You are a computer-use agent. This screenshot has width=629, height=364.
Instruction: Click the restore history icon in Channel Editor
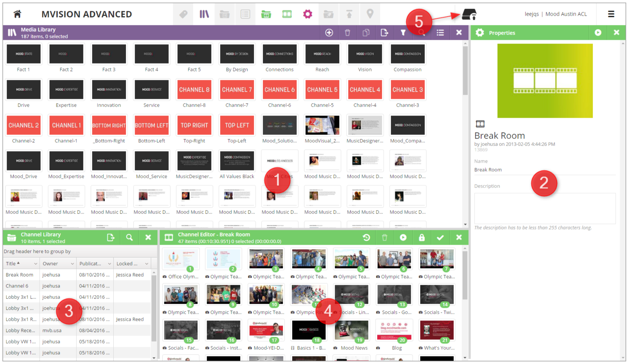[x=366, y=237]
